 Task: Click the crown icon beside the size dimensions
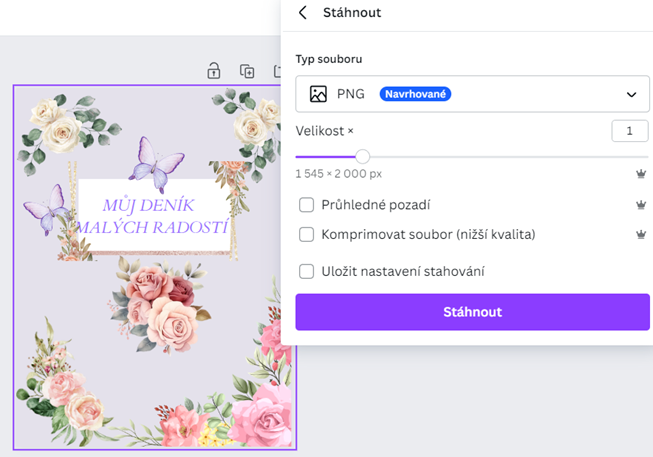click(x=641, y=174)
